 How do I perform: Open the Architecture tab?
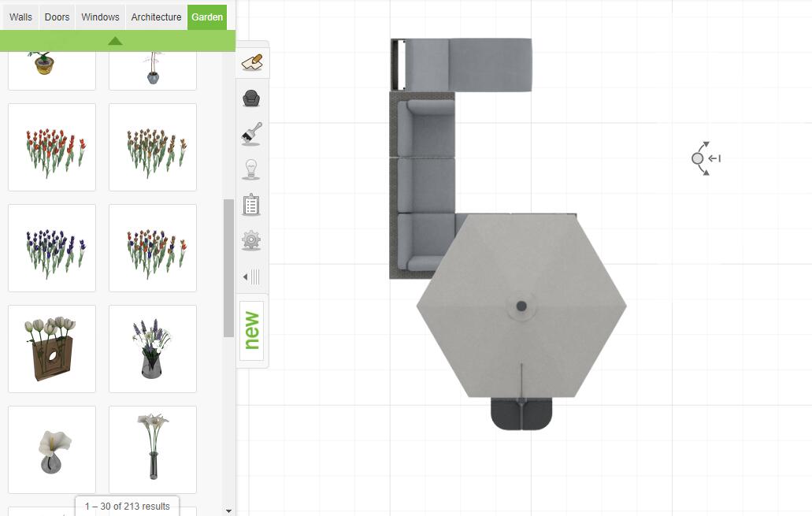(x=156, y=17)
